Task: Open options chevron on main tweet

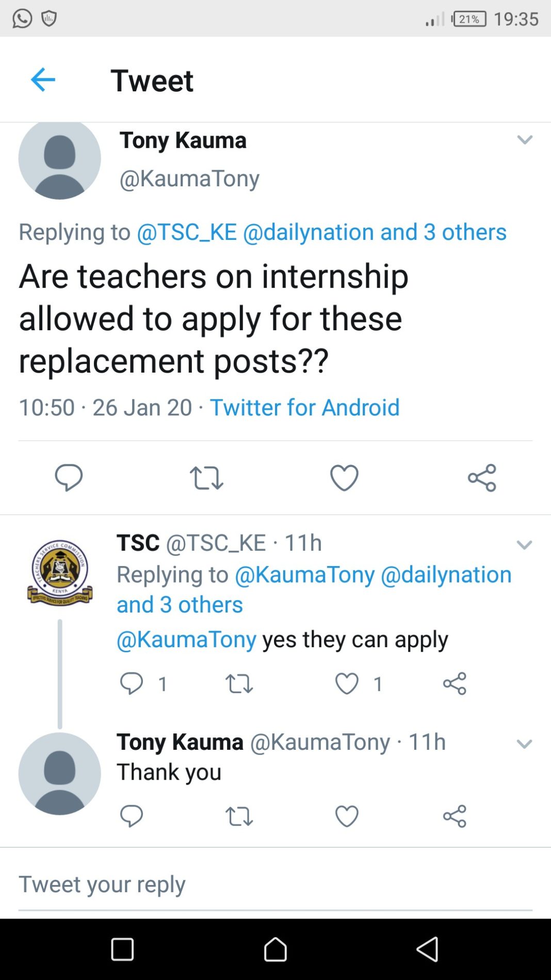Action: (525, 140)
